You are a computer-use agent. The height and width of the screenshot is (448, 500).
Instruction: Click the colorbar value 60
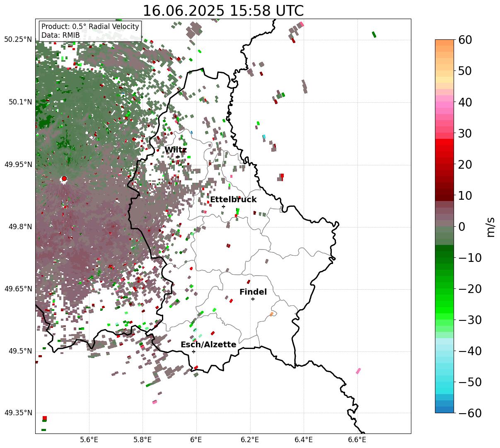point(464,40)
